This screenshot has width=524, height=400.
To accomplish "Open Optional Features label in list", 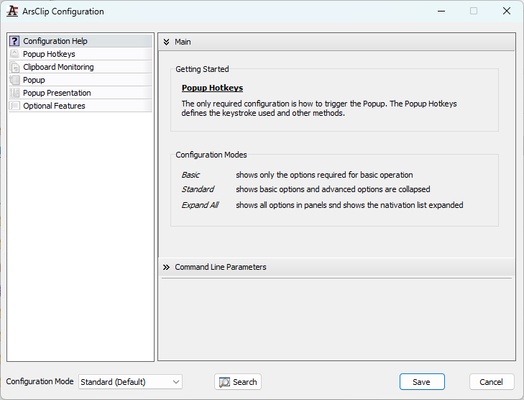I will point(54,106).
